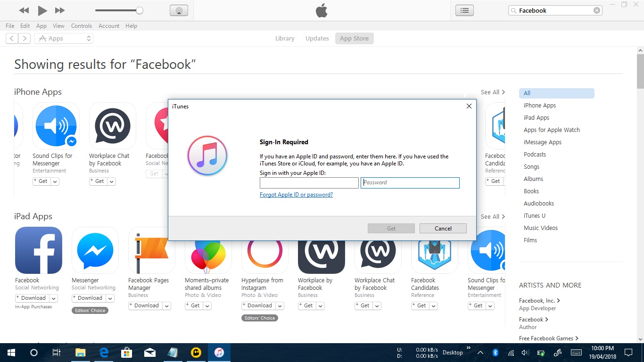
Task: Expand dropdown arrow next to Moments Get
Action: [x=207, y=305]
